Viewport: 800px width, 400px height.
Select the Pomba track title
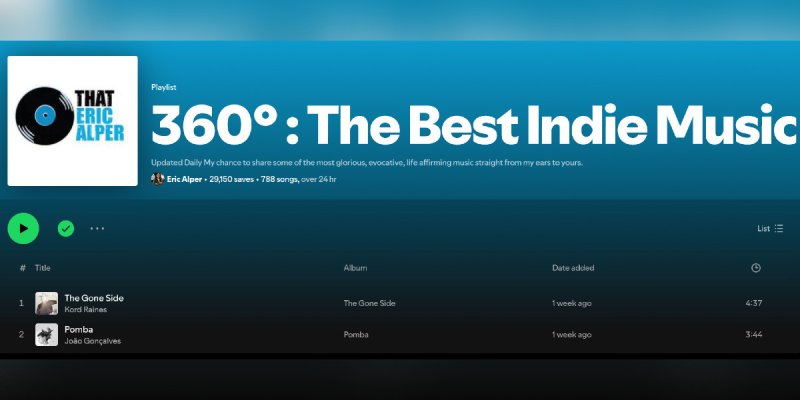[x=79, y=330]
